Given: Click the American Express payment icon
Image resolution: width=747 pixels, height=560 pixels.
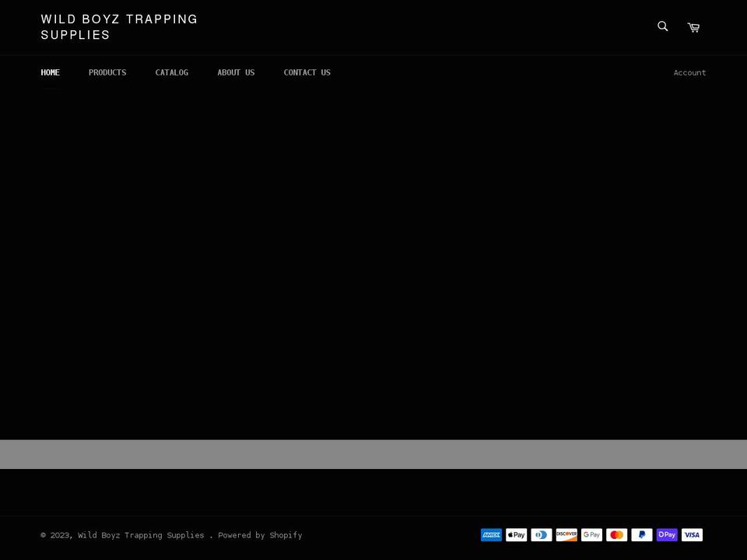Looking at the screenshot, I should 491,535.
